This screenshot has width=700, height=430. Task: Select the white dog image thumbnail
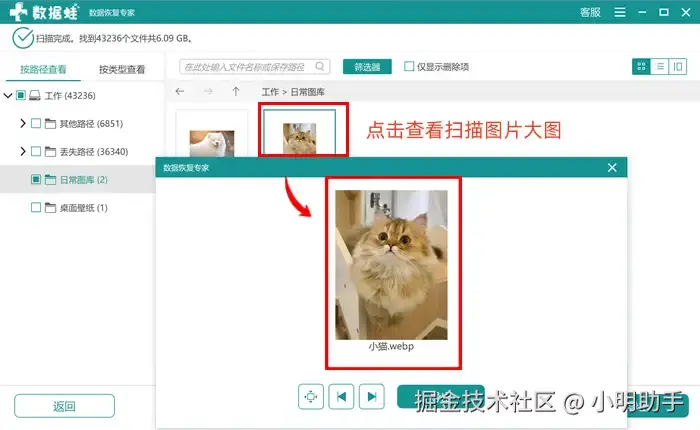[212, 143]
